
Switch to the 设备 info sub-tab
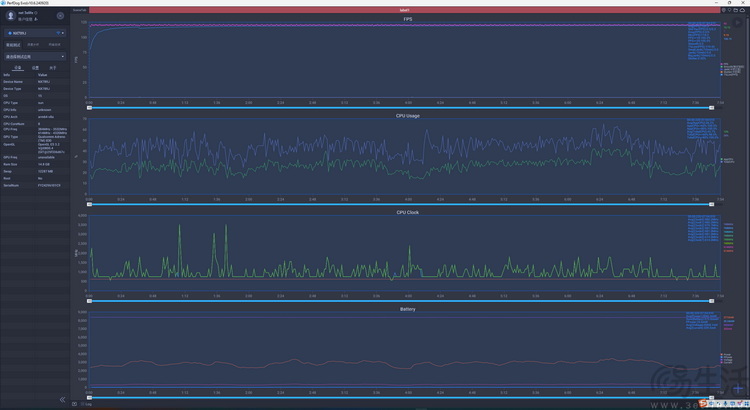(18, 68)
